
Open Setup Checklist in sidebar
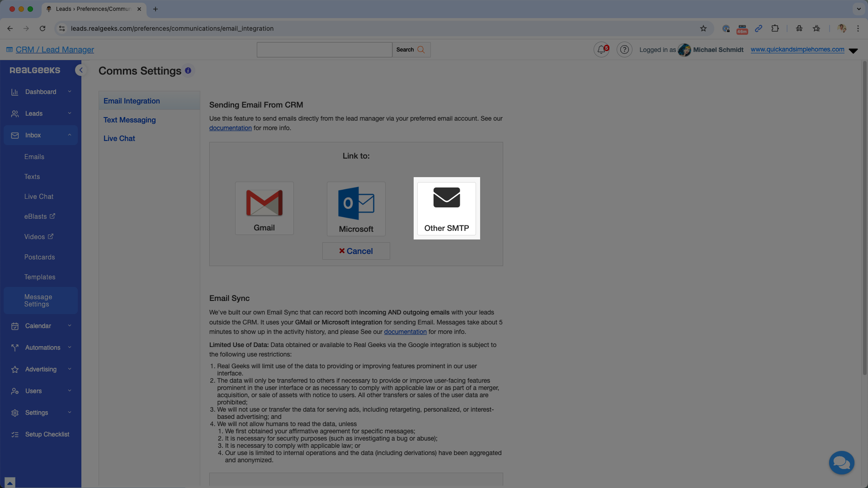tap(41, 434)
